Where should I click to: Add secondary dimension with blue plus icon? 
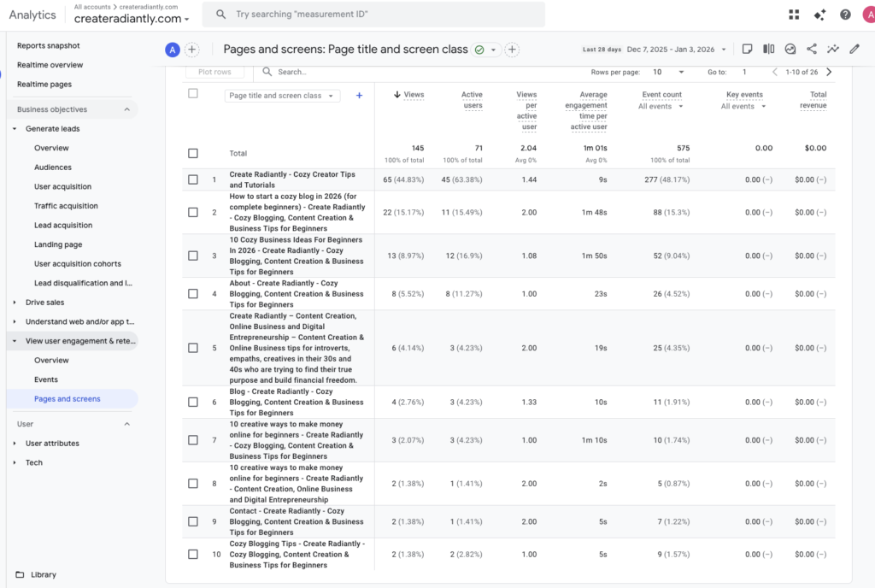coord(359,96)
